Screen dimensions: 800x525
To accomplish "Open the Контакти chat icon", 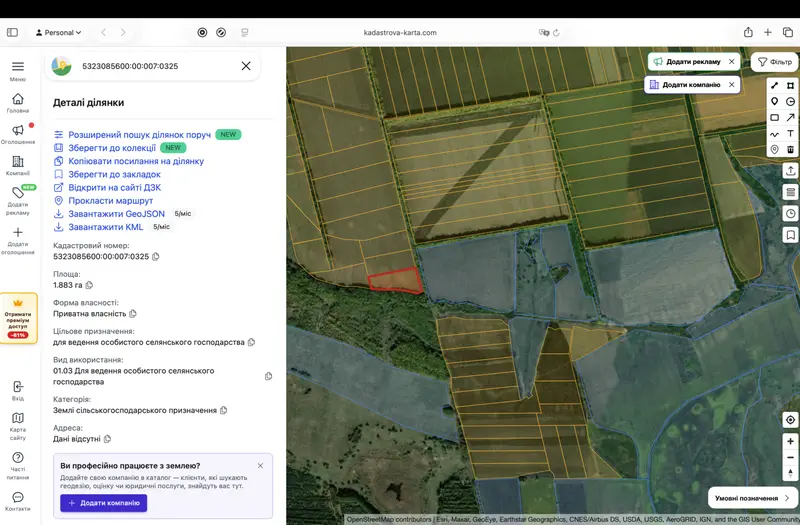I will coord(18,497).
